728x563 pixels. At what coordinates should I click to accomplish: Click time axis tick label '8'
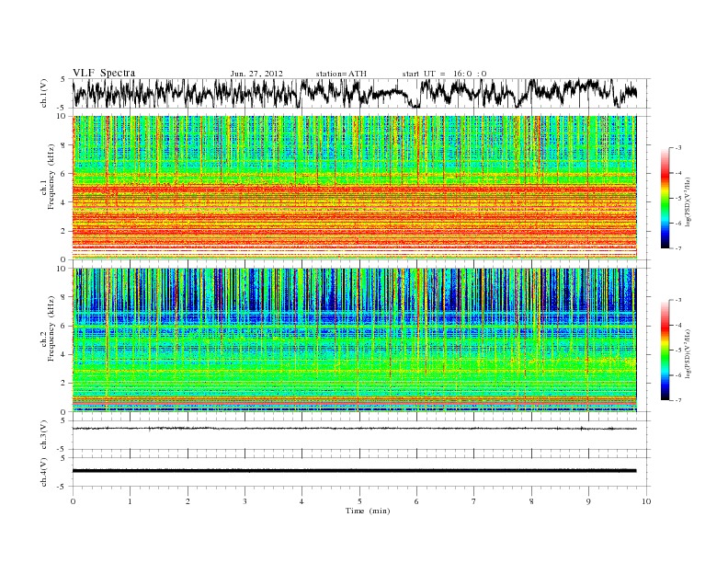click(x=531, y=501)
